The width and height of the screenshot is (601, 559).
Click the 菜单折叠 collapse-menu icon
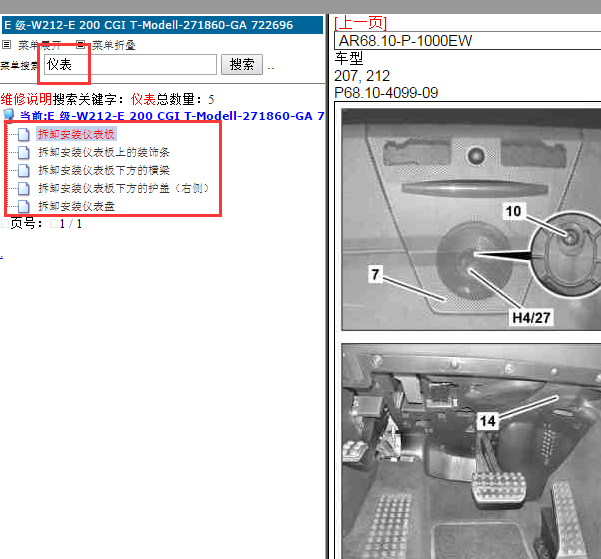80,44
